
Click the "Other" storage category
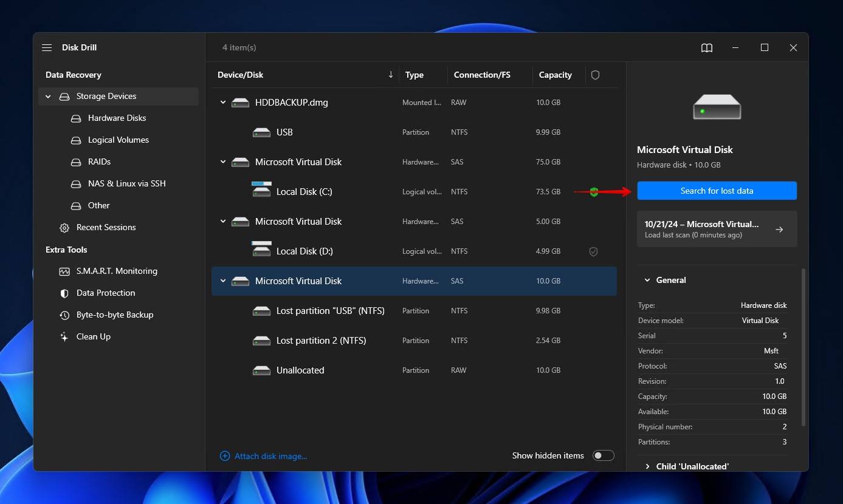(x=99, y=206)
